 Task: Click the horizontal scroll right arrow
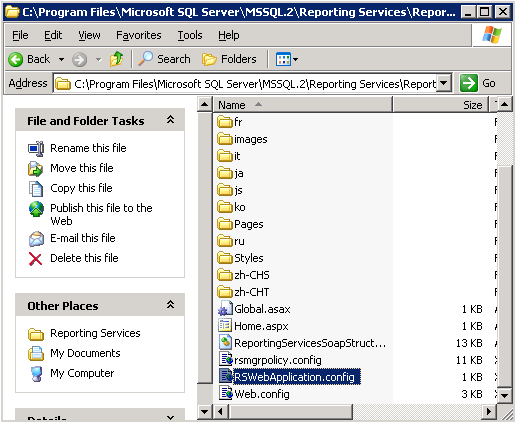click(489, 411)
